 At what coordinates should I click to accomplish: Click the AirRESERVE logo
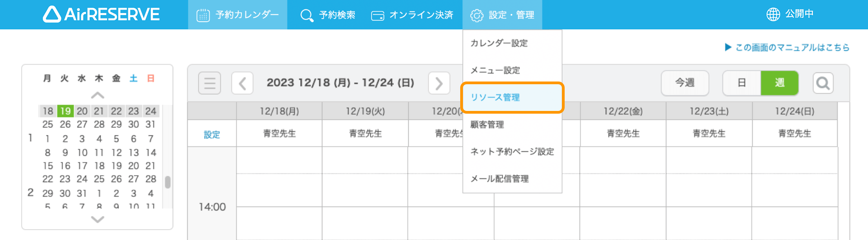click(101, 14)
